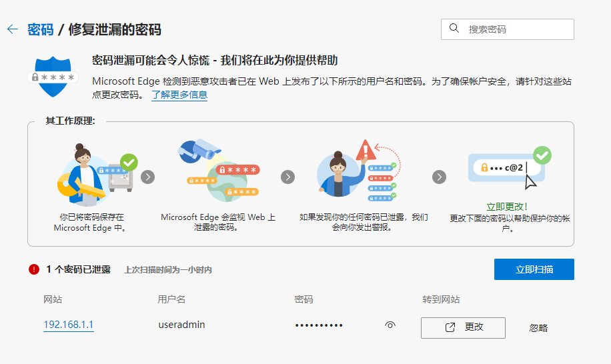Ignore the leaked password via 忽略
The width and height of the screenshot is (611, 364).
point(538,328)
